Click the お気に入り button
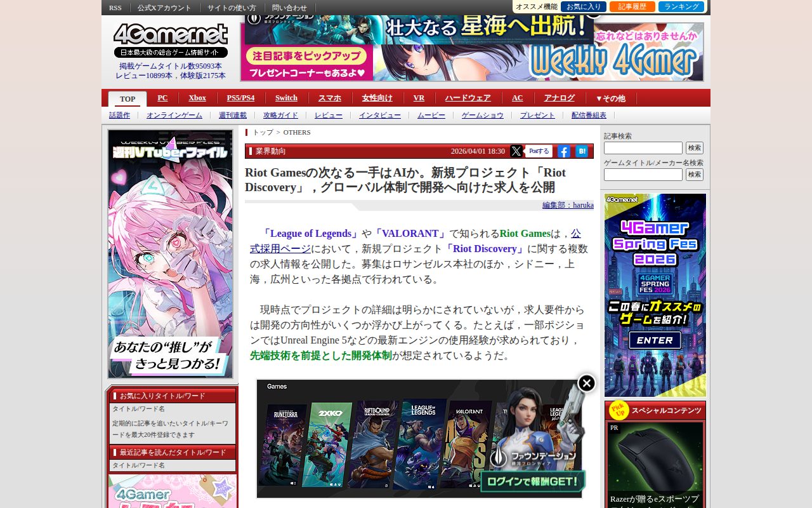 coord(584,6)
